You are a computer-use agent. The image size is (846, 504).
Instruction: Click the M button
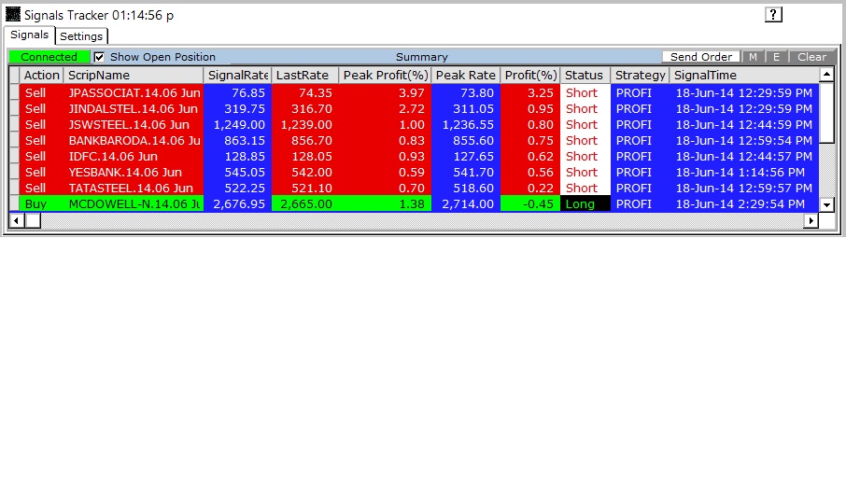coord(753,57)
